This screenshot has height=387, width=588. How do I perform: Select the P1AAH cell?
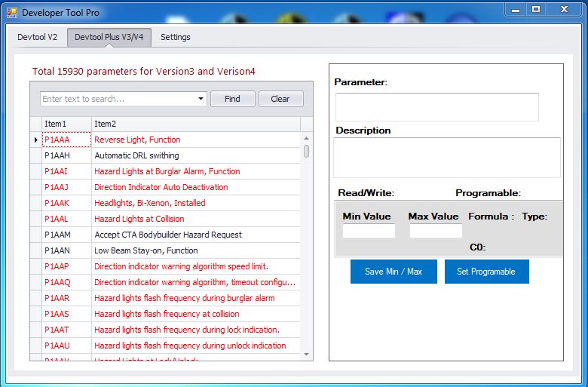coord(66,155)
